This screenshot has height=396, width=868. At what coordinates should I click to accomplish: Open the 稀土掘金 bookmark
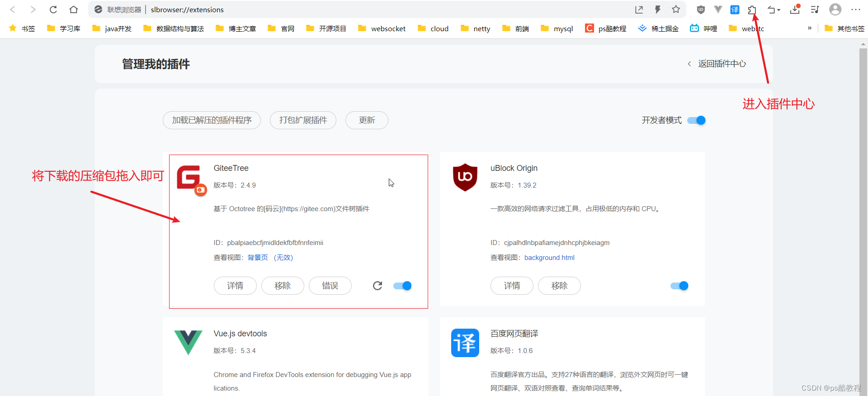[x=658, y=28]
